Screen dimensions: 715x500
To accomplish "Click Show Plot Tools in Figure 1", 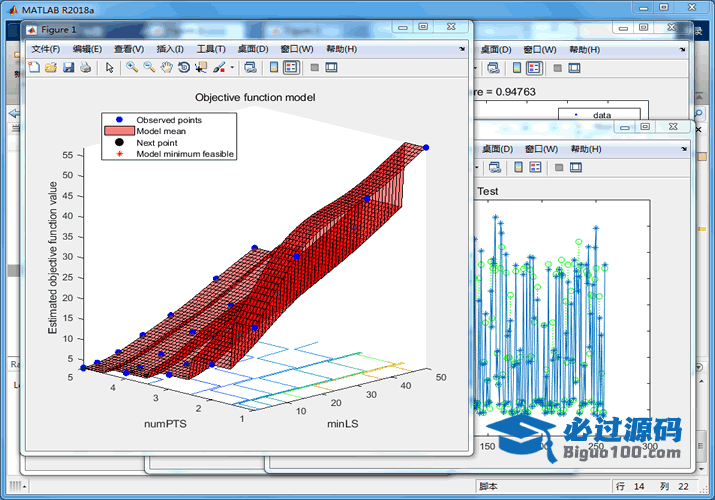I will tap(331, 67).
